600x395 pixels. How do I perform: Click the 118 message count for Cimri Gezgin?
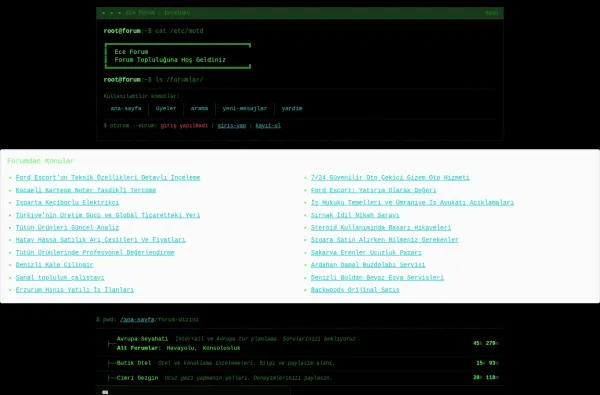coord(492,377)
